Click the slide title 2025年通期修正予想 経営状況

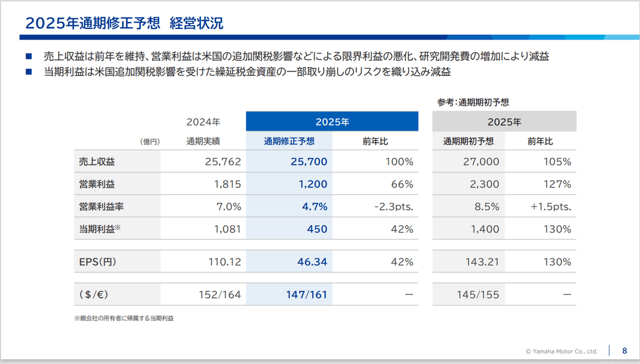(124, 23)
